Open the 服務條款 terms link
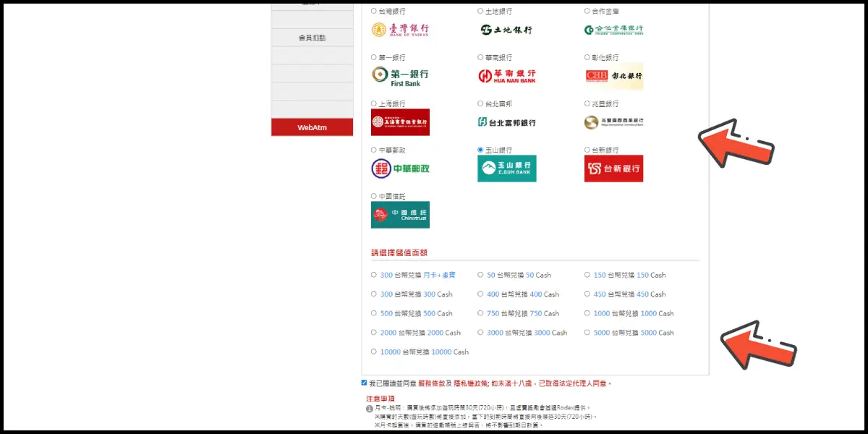 [430, 383]
